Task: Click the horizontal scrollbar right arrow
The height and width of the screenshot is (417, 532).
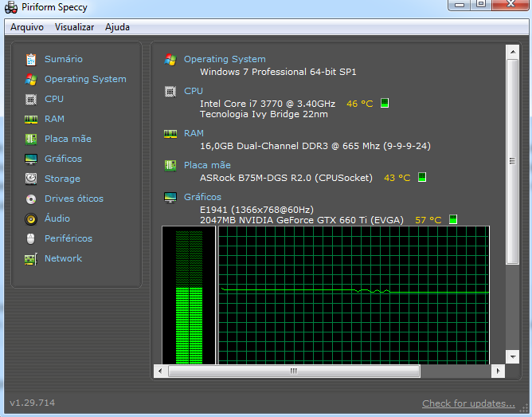Action: pos(499,371)
